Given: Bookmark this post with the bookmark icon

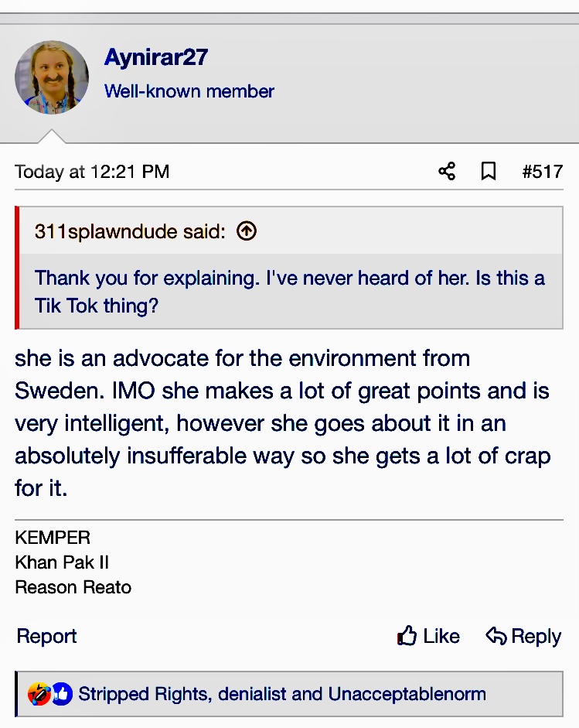Looking at the screenshot, I should coord(489,171).
